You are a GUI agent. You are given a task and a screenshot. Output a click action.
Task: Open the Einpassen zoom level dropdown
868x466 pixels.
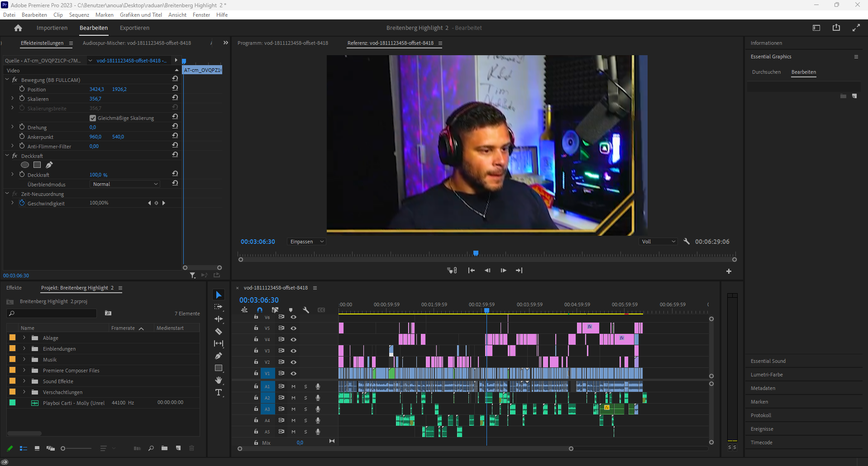pos(307,242)
